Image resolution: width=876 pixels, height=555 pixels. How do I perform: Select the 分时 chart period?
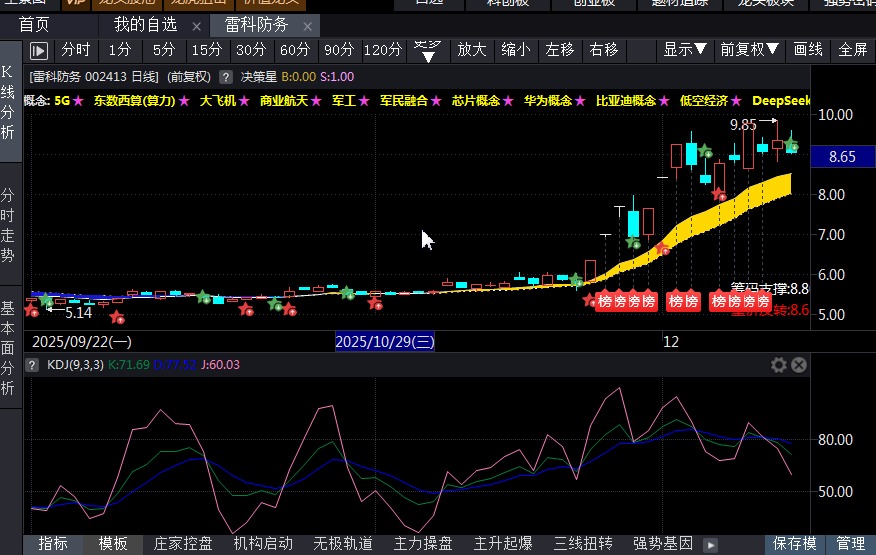coord(75,50)
